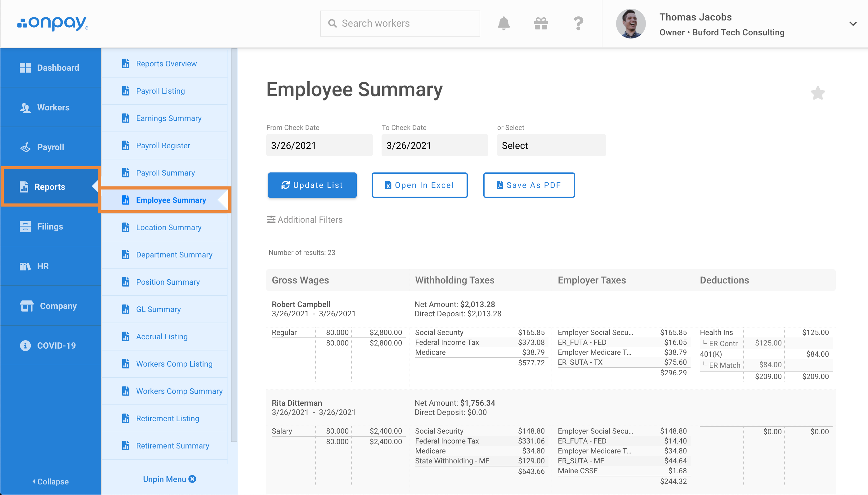Click COVID-19 info icon
The height and width of the screenshot is (495, 868).
point(25,346)
